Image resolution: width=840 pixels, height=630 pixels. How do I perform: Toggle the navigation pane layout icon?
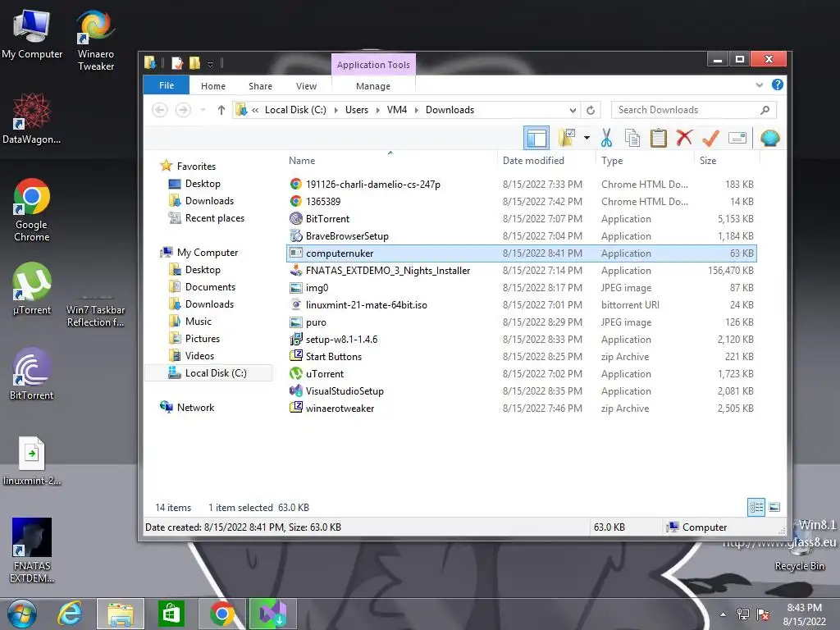tap(536, 138)
